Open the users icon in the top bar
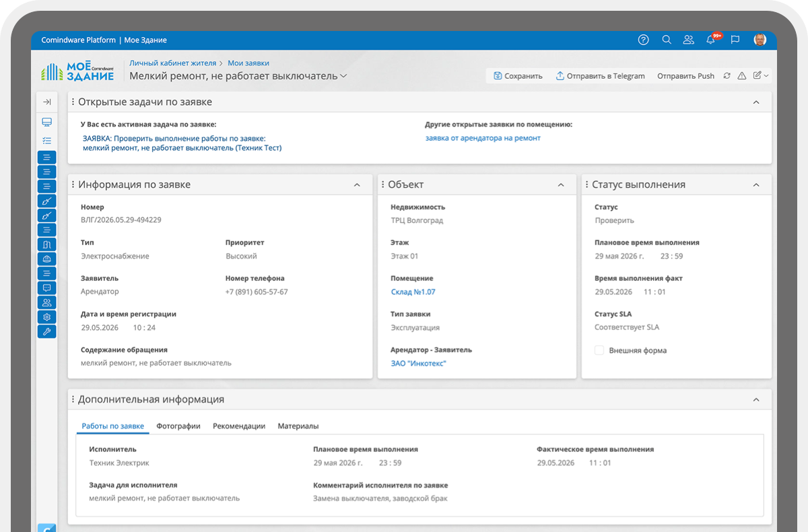Viewport: 808px width, 532px height. click(688, 40)
